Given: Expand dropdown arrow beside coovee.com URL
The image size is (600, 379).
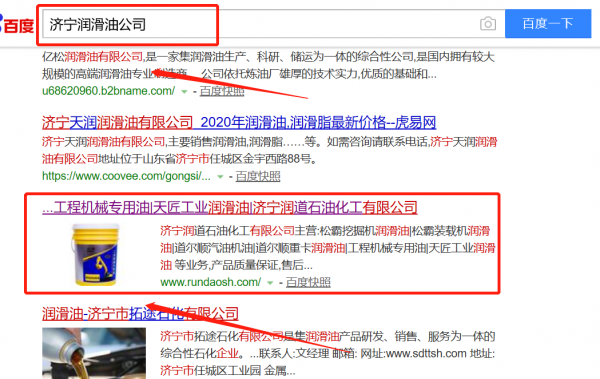Looking at the screenshot, I should 220,176.
